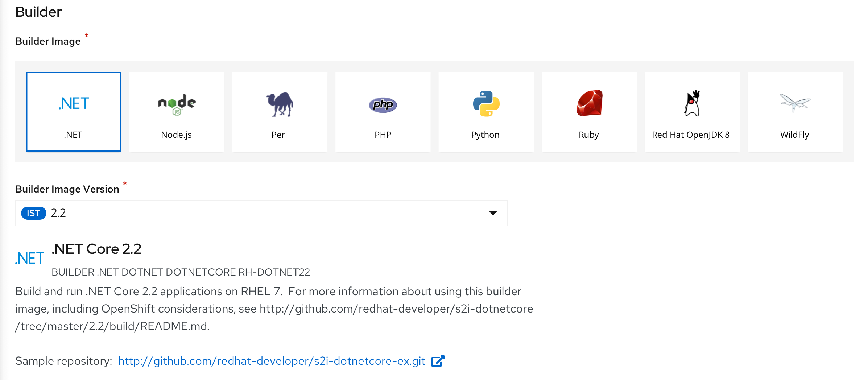Image resolution: width=868 pixels, height=380 pixels.
Task: Pick the Perl camel builder image
Action: [x=280, y=111]
